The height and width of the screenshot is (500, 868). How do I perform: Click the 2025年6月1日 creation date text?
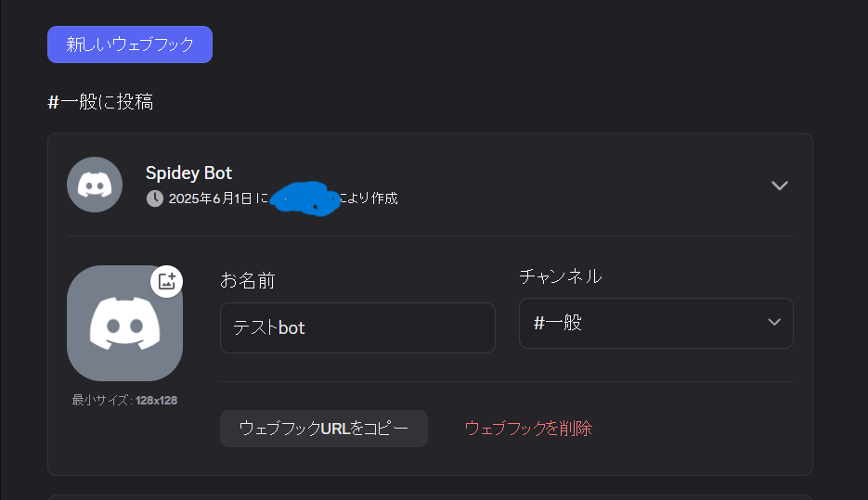click(x=211, y=199)
